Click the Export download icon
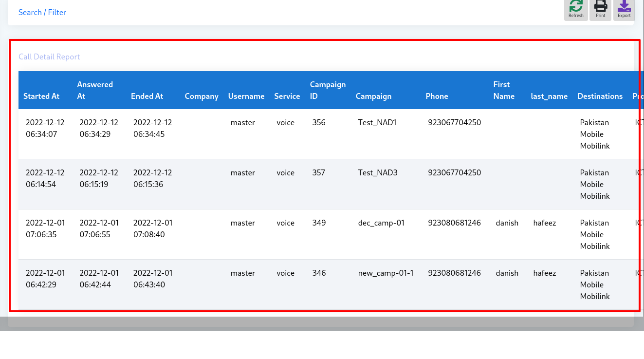 click(624, 9)
